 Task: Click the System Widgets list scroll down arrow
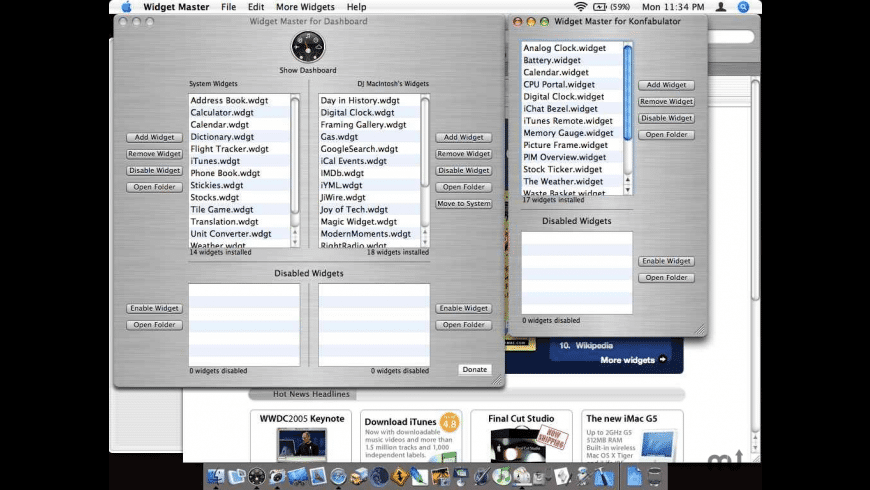(x=295, y=242)
